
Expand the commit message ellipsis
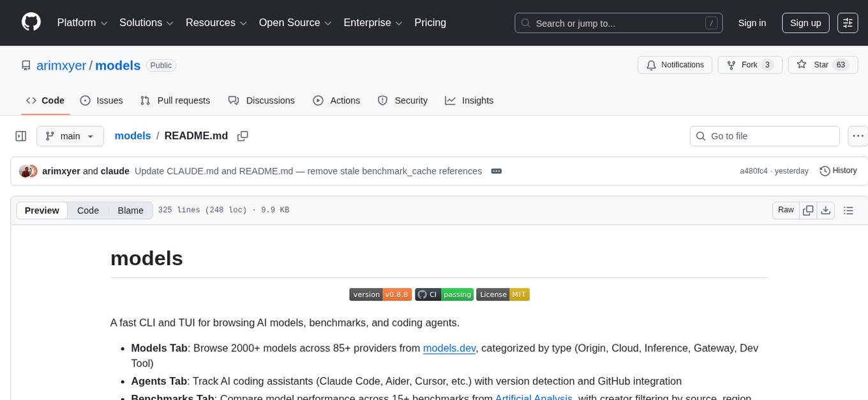496,171
